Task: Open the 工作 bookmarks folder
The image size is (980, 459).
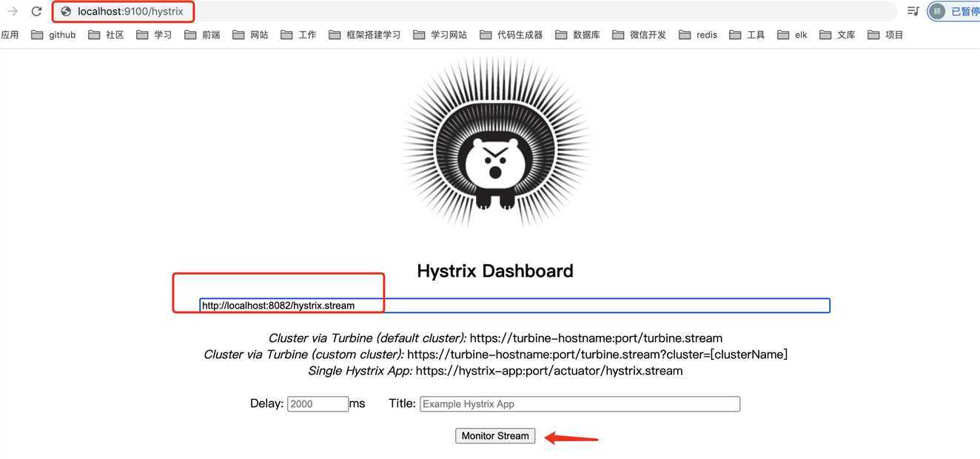Action: pos(298,35)
